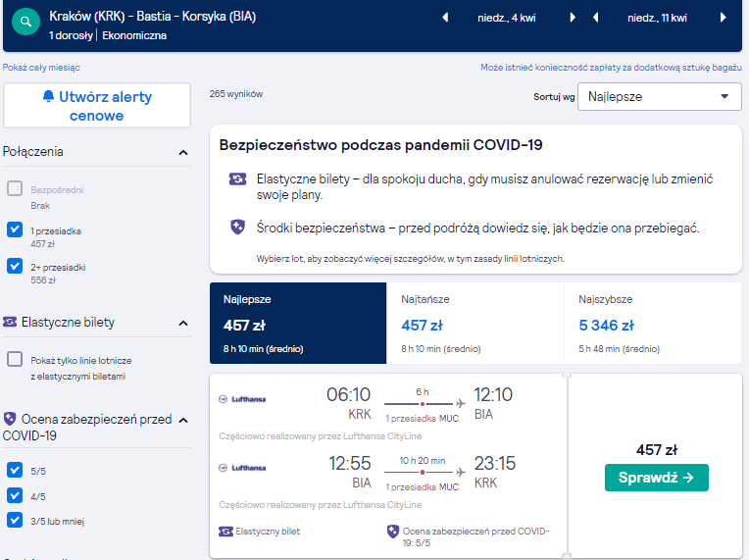The width and height of the screenshot is (749, 560).
Task: Collapse the Elastyczne bilety filter section
Action: (x=183, y=324)
